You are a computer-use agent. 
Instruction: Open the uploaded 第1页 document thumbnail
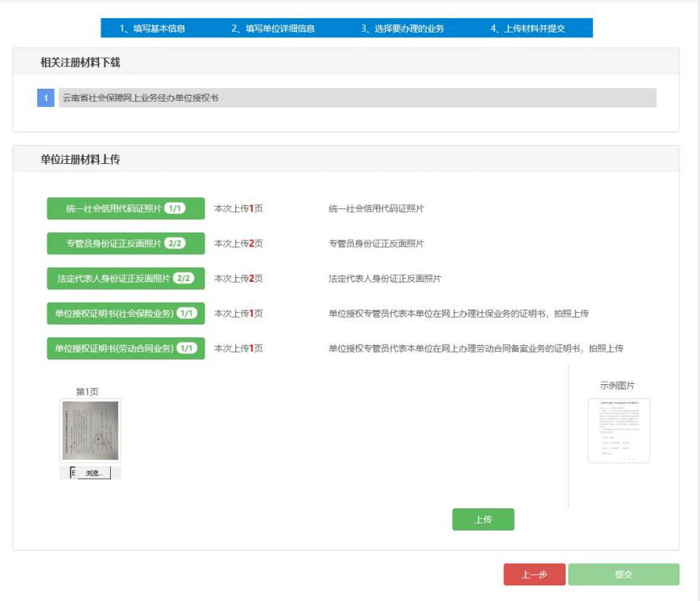pos(90,431)
